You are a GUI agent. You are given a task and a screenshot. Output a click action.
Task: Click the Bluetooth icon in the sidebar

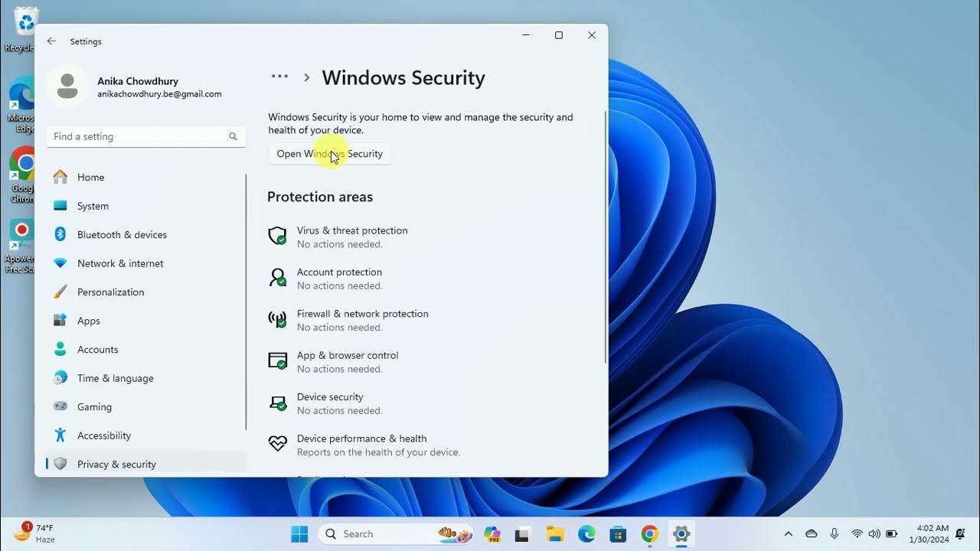pyautogui.click(x=60, y=234)
